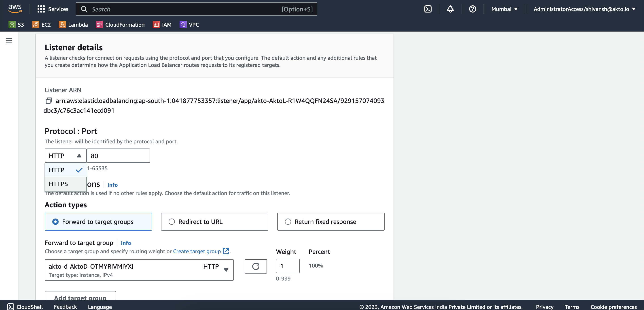Choose HTTPS from the protocol dropdown
The width and height of the screenshot is (644, 310).
coord(59,184)
